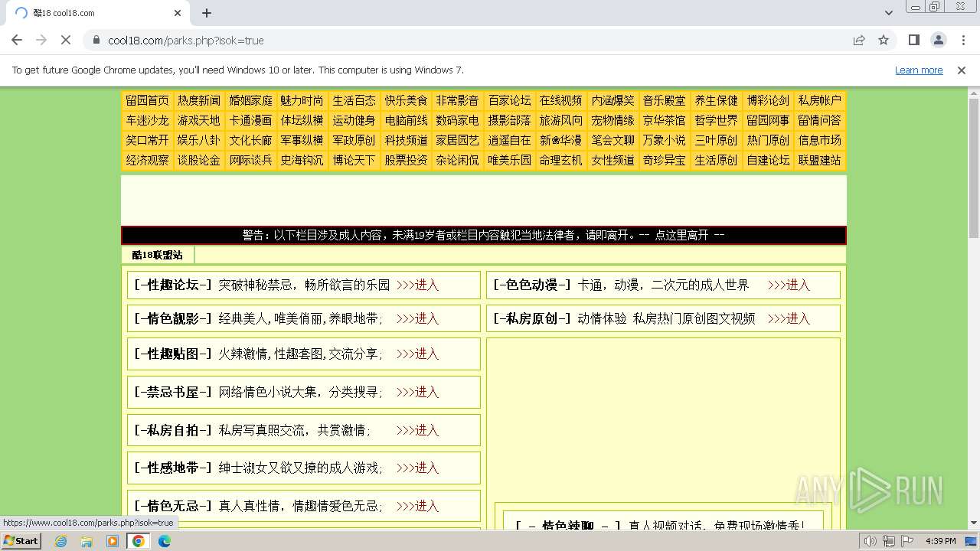Open Microsoft Edge taskbar icon
The image size is (980, 551).
pos(165,541)
